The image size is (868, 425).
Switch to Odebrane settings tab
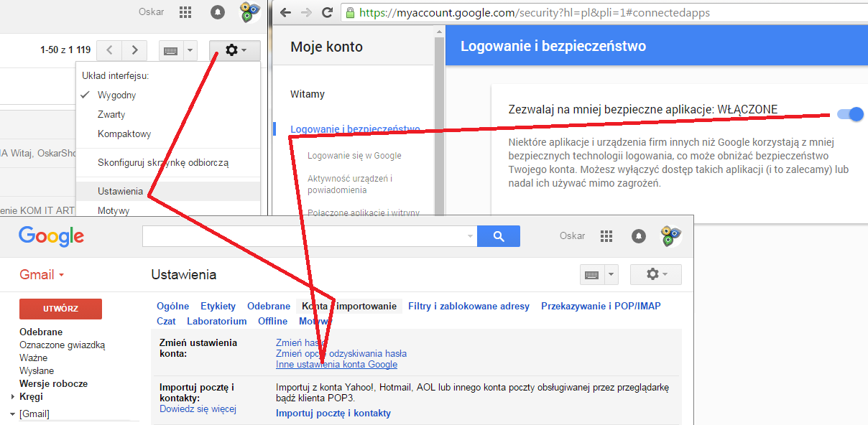point(269,306)
